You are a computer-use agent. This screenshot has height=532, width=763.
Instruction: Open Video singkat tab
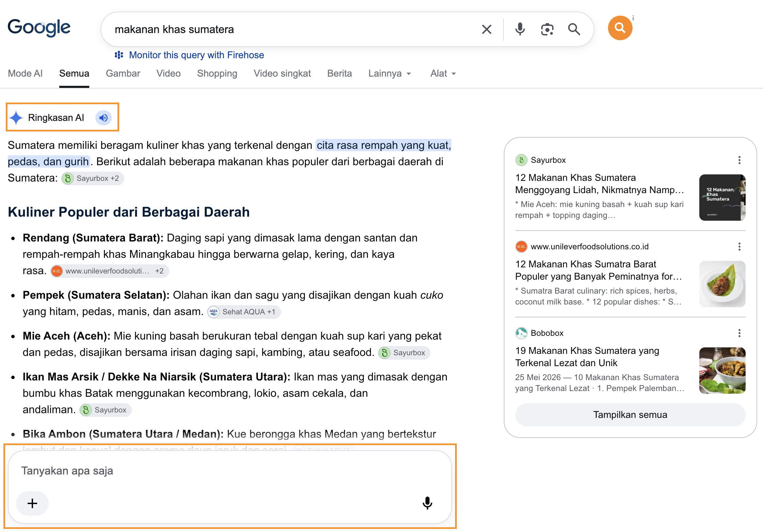[x=282, y=74]
